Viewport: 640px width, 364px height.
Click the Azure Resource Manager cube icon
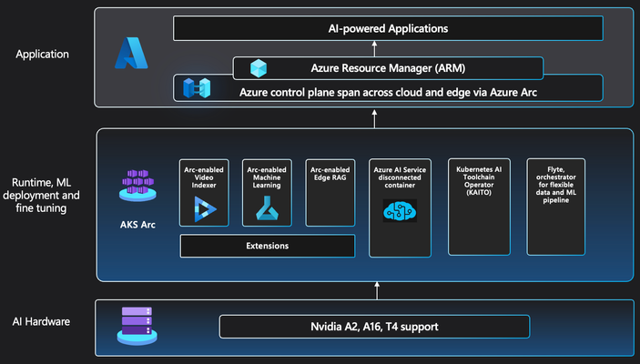pos(259,68)
